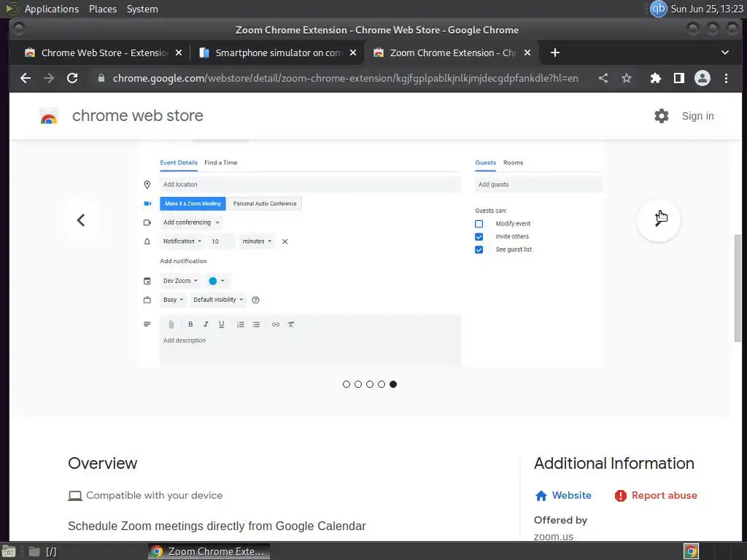Show next screenshot in carousel
Viewport: 747px width, 560px height.
pos(659,220)
